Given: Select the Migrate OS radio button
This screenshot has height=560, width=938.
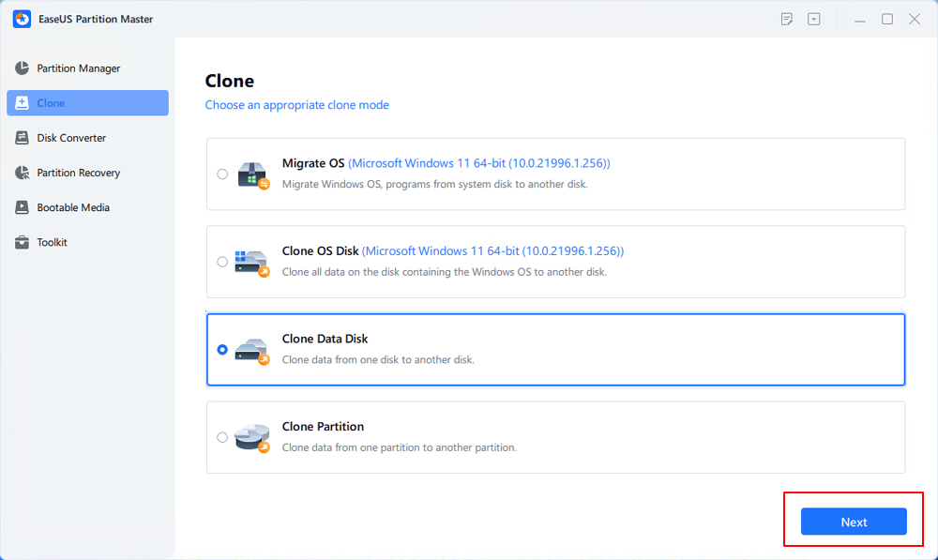Looking at the screenshot, I should 222,174.
